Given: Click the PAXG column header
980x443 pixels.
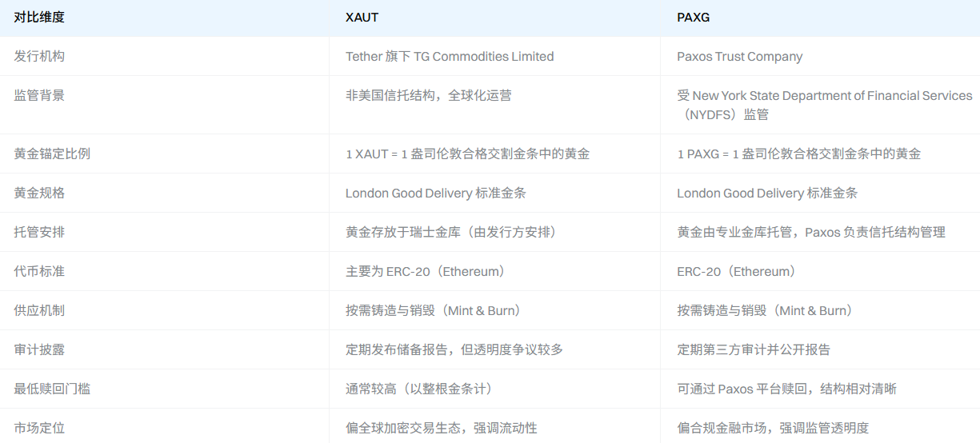Looking at the screenshot, I should pos(693,17).
